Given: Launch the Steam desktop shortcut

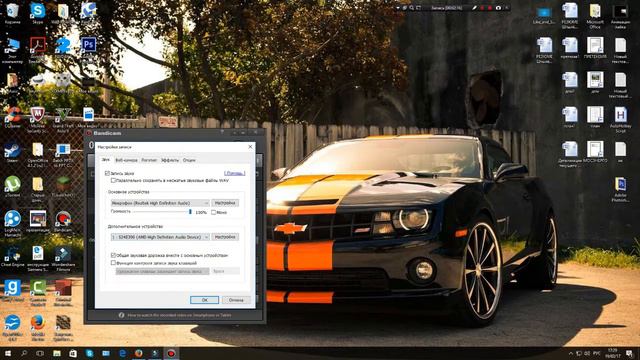Looking at the screenshot, I should click(x=12, y=153).
